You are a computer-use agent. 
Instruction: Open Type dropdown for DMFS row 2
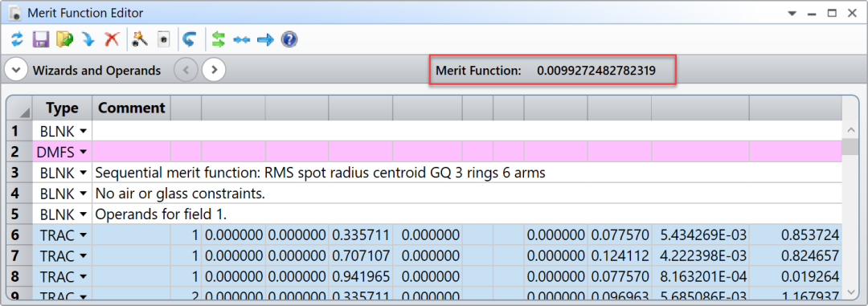click(84, 152)
